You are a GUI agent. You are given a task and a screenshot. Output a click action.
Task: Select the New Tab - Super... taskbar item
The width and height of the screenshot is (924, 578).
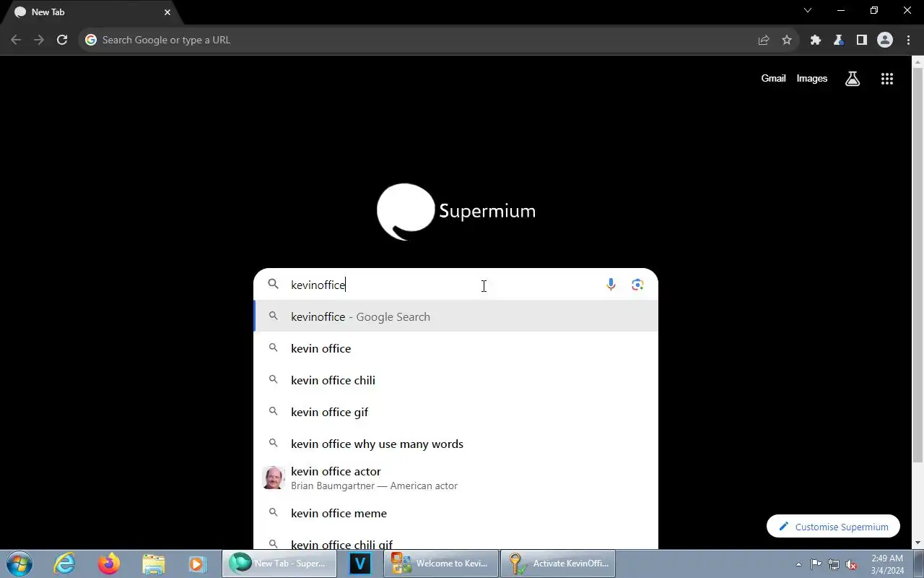(279, 564)
